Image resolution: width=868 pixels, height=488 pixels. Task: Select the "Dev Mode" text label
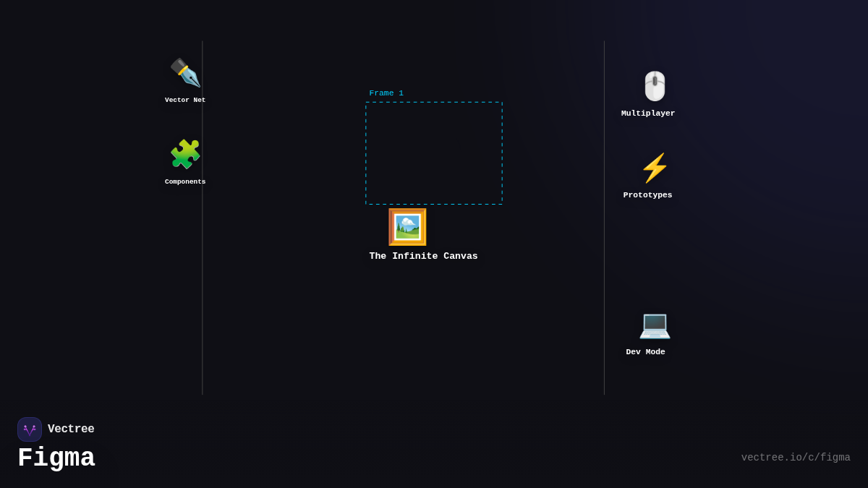point(645,352)
